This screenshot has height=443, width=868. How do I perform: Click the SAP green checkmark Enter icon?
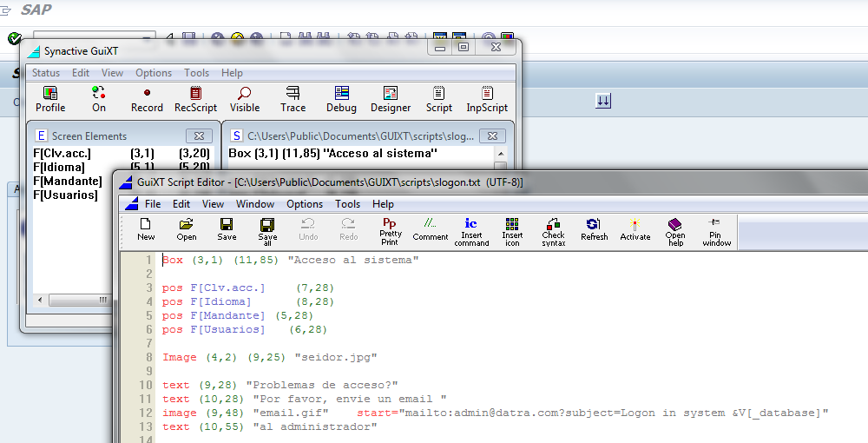point(15,38)
